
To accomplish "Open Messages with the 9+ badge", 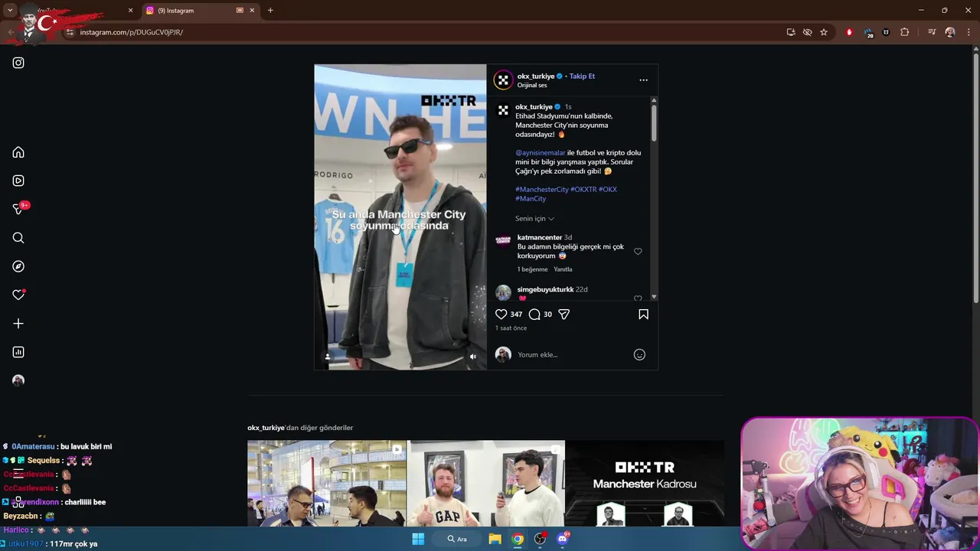I will coord(18,209).
